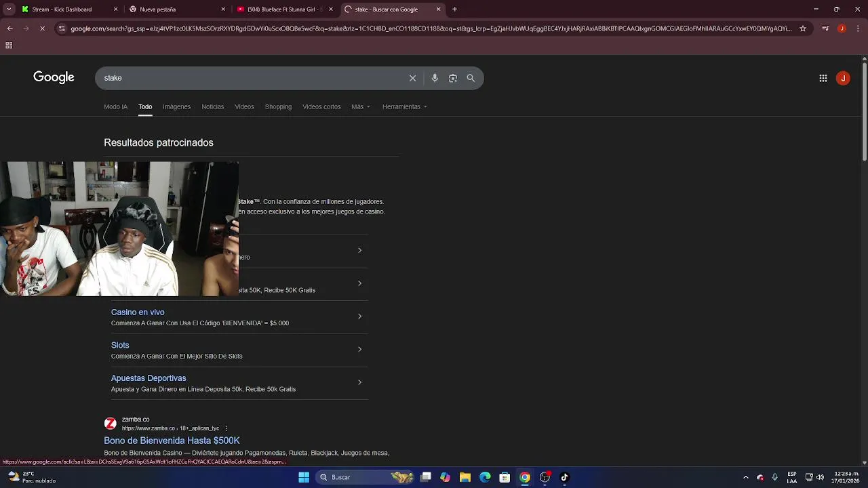The height and width of the screenshot is (488, 868).
Task: Open the apps shortcut in bookmarks bar
Action: 9,45
